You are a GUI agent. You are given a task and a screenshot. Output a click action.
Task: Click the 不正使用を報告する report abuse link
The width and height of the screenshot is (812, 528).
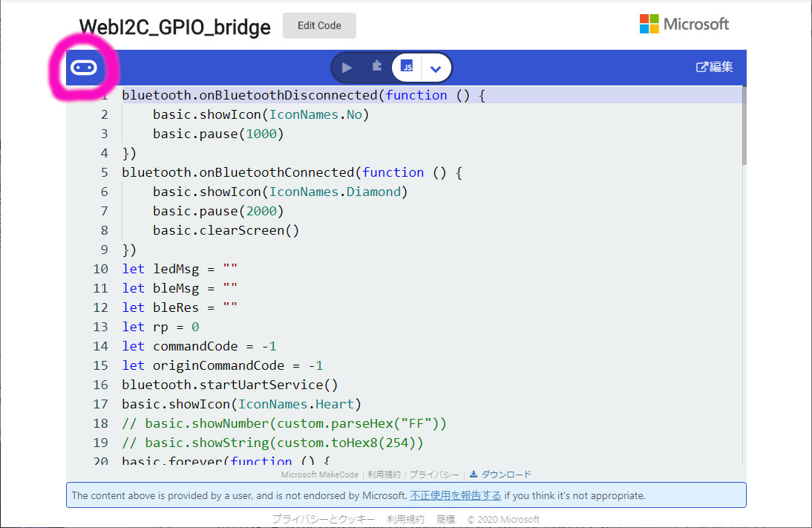tap(455, 495)
